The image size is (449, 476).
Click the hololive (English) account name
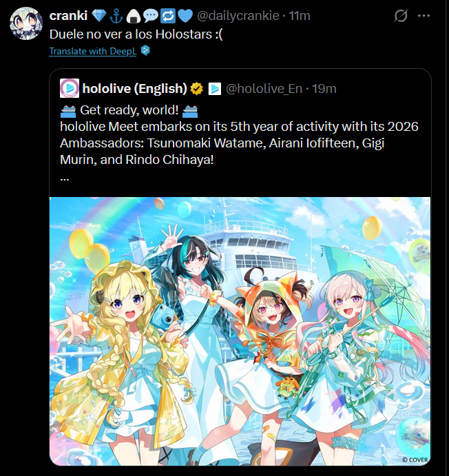click(135, 88)
